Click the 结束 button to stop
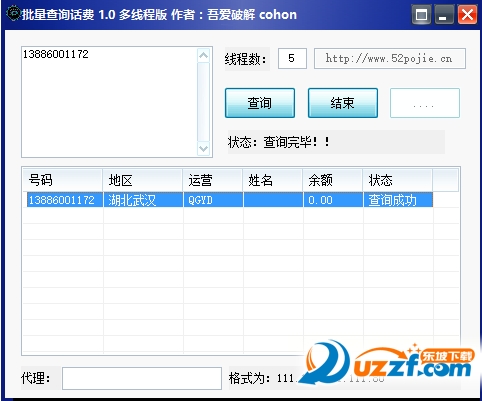The height and width of the screenshot is (401, 482). coord(343,103)
